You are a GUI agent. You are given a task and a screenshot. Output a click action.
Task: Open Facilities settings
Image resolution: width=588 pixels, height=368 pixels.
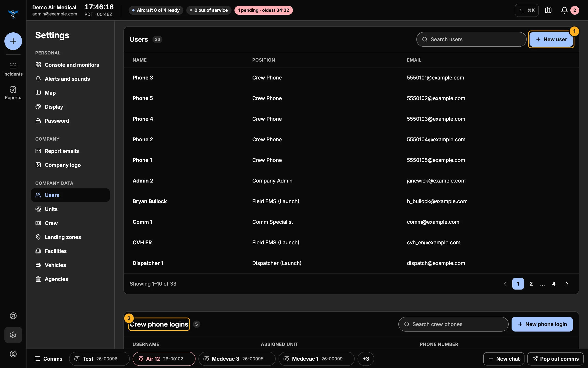pos(70,251)
